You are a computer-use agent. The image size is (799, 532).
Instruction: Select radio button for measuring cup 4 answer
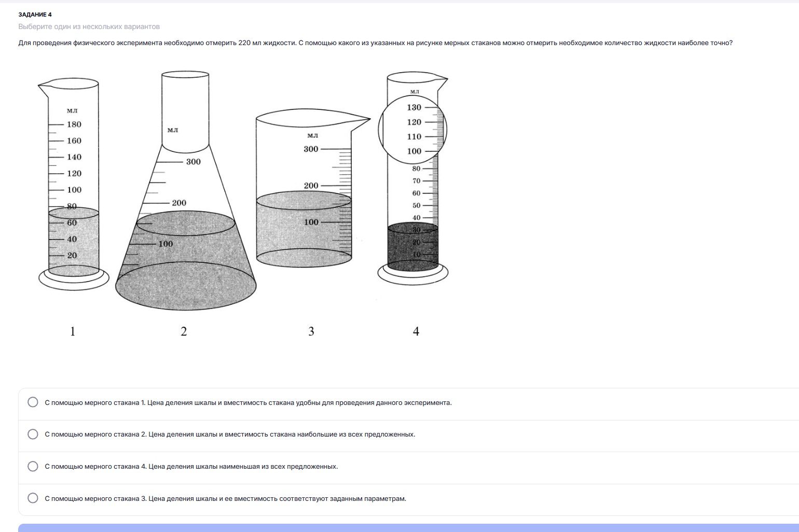[33, 466]
